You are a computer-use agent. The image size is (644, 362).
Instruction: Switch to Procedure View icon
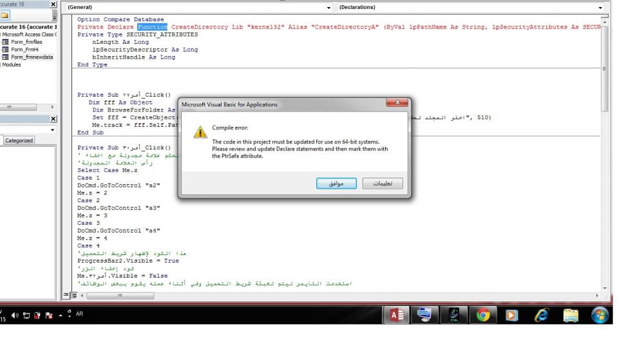click(x=66, y=295)
